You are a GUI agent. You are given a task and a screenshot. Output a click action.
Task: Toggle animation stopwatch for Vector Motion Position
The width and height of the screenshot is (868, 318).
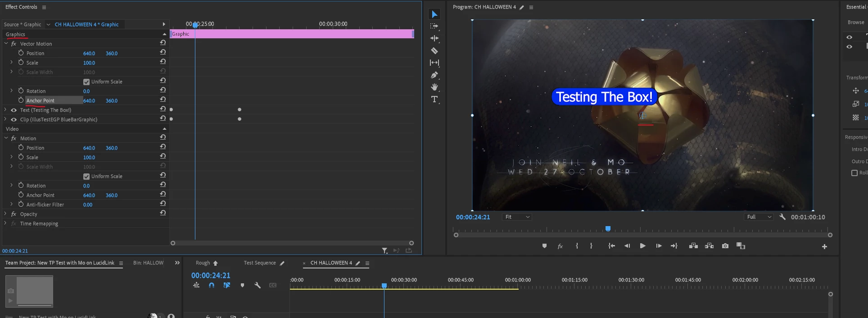21,53
